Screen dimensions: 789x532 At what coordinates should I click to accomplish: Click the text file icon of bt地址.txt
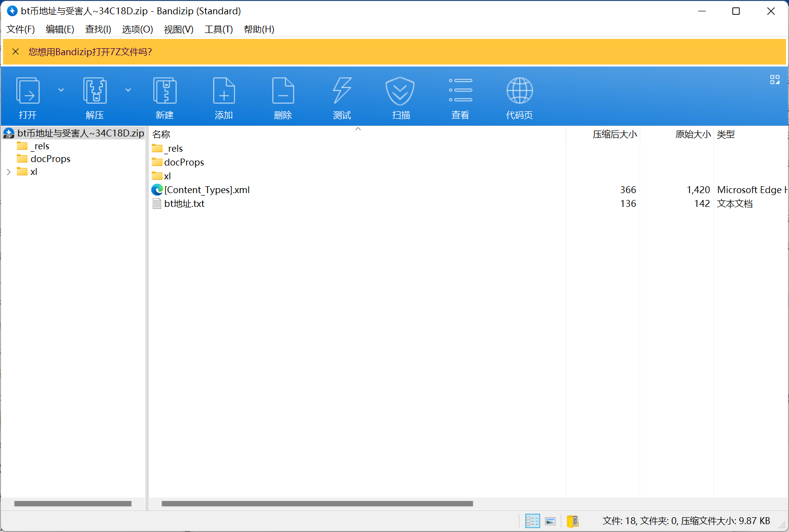click(x=157, y=203)
